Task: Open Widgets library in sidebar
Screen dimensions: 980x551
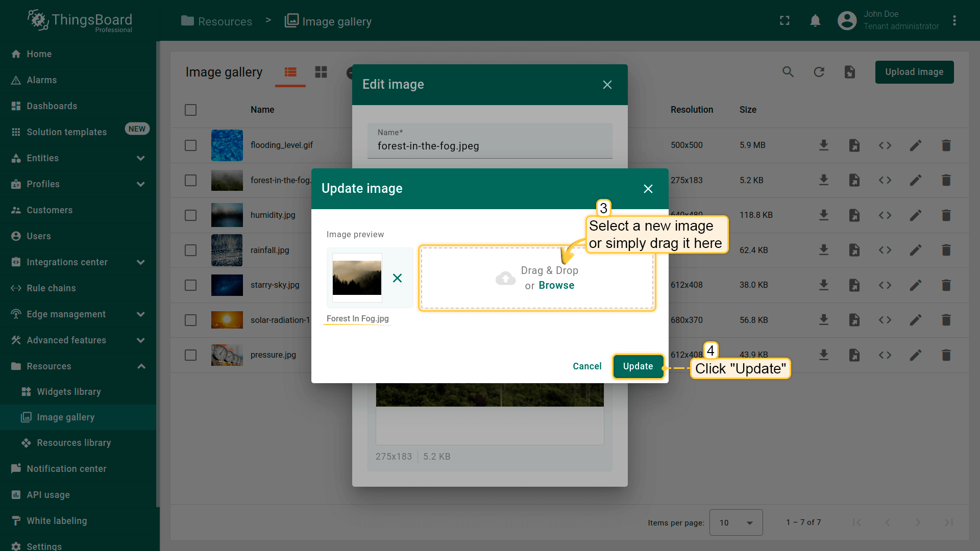Action: [x=69, y=392]
